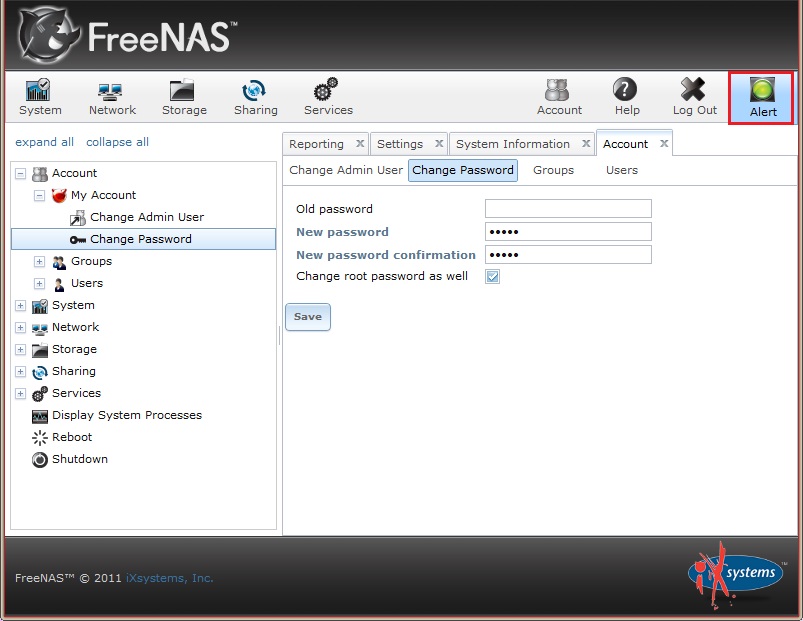Click the Reboot spinner icon
This screenshot has height=621, width=803.
[39, 438]
